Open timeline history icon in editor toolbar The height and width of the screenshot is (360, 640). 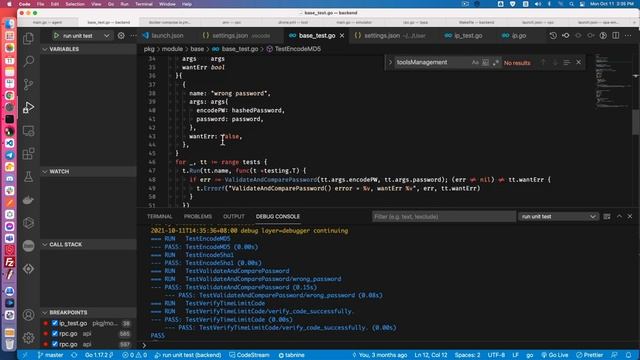pyautogui.click(x=553, y=36)
